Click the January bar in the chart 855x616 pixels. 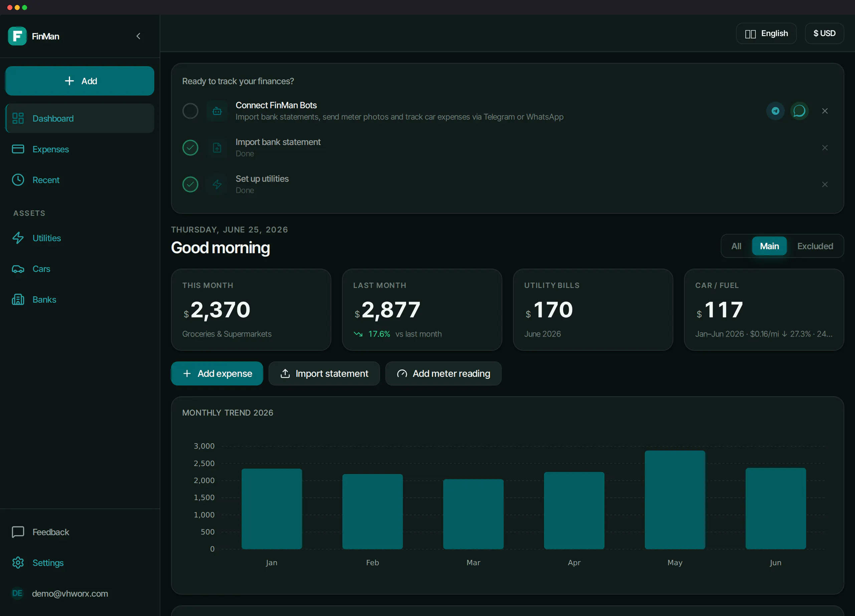tap(272, 509)
